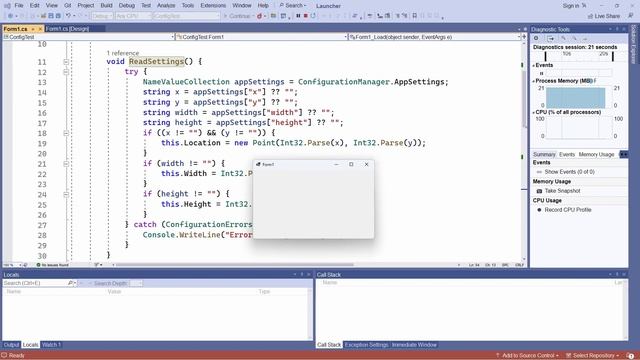This screenshot has height=360, width=640.
Task: Click the Hot Reload flame icon
Action: pyautogui.click(x=259, y=16)
